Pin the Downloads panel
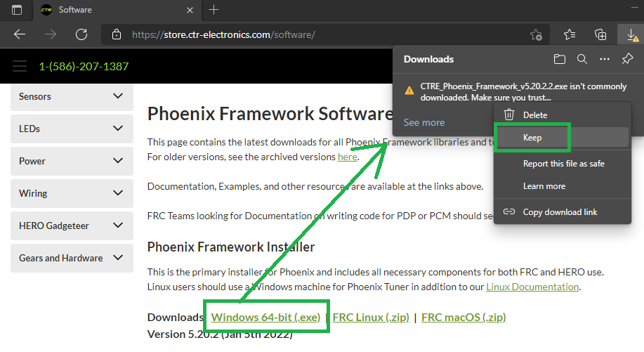644x352 pixels. click(x=627, y=59)
